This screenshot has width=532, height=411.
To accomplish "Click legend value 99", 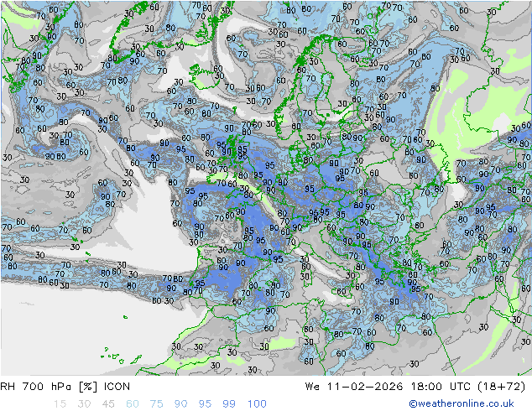I will click(x=229, y=404).
